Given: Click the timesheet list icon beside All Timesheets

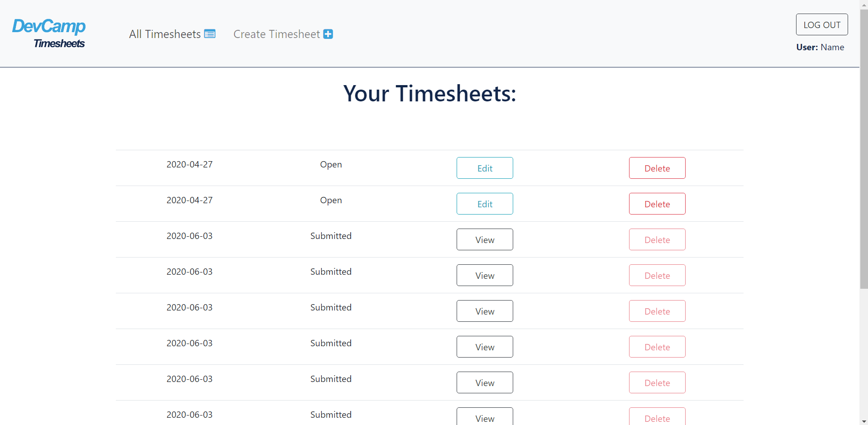Looking at the screenshot, I should coord(210,33).
